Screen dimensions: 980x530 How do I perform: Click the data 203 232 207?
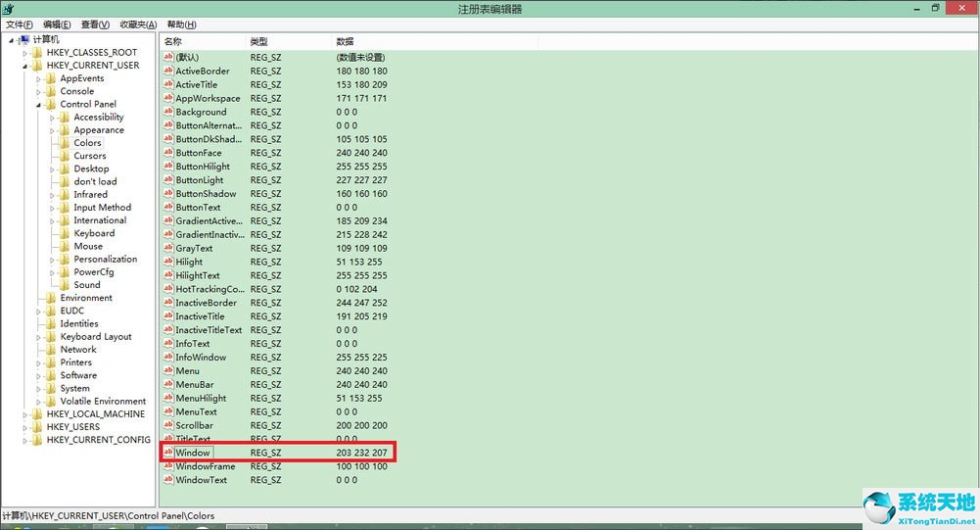pyautogui.click(x=362, y=453)
